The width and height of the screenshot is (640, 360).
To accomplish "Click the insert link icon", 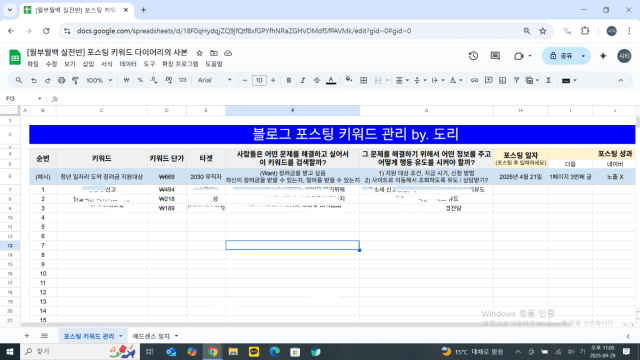I will 474,80.
